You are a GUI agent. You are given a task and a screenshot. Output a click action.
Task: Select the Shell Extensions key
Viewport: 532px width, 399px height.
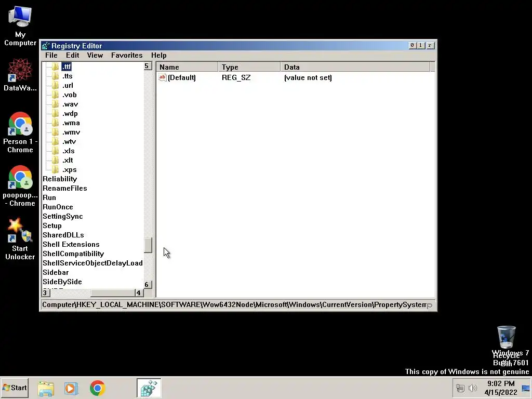coord(71,244)
